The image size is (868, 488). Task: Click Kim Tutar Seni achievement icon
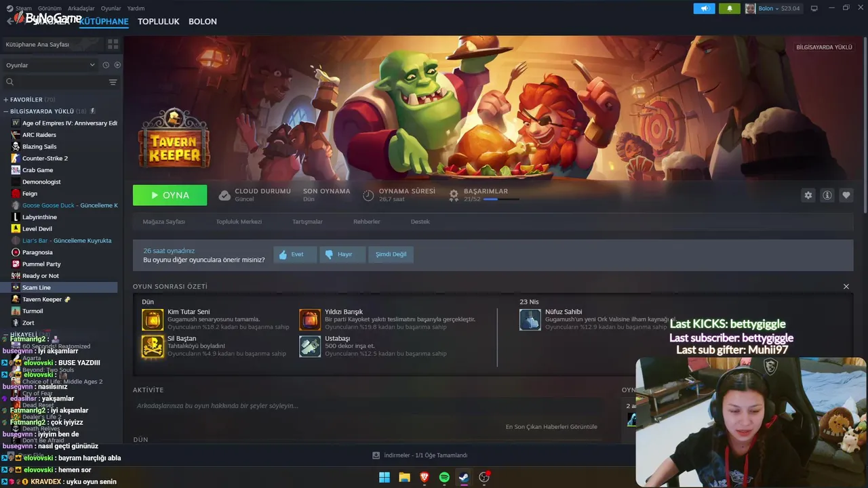(153, 320)
